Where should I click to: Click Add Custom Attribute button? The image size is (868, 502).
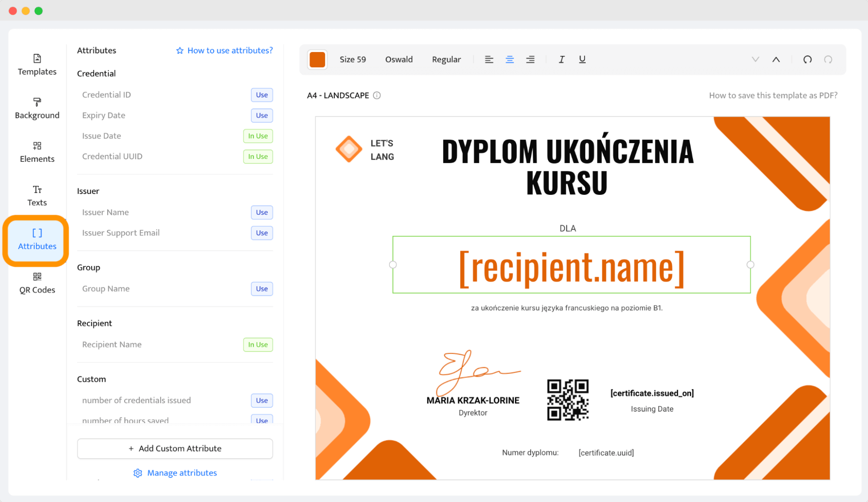point(175,449)
